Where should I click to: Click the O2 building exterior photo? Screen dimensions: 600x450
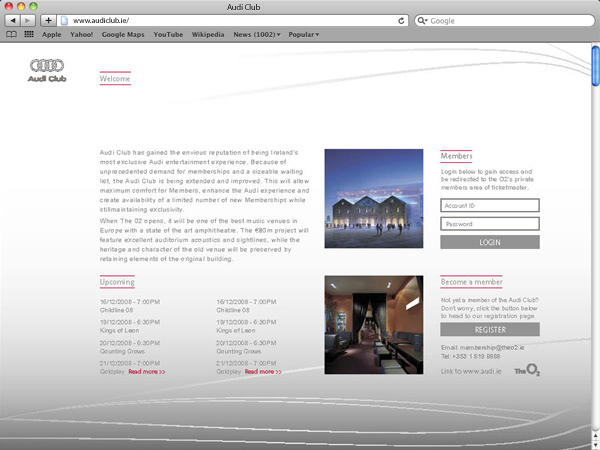coord(374,199)
